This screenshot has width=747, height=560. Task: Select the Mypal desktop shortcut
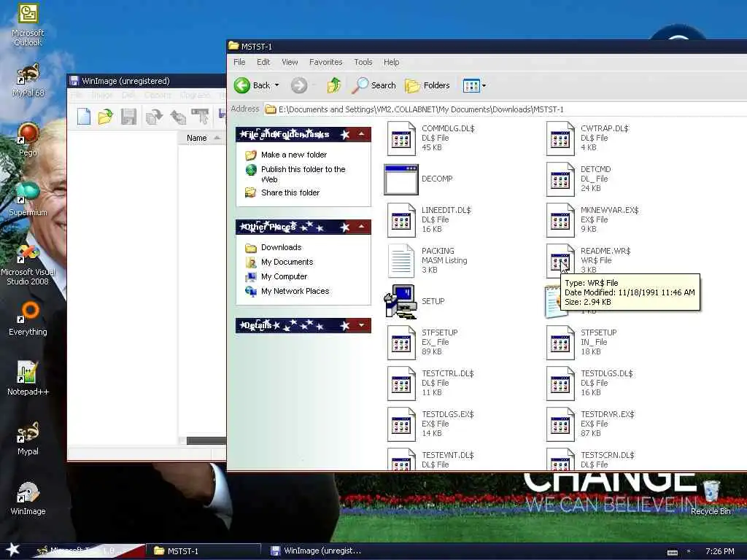coord(28,438)
